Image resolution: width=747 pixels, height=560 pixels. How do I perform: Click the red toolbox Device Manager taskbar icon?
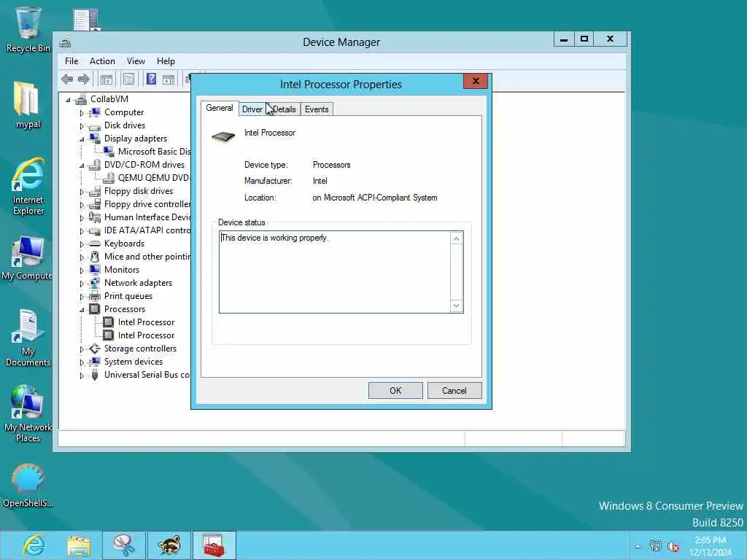pyautogui.click(x=214, y=545)
